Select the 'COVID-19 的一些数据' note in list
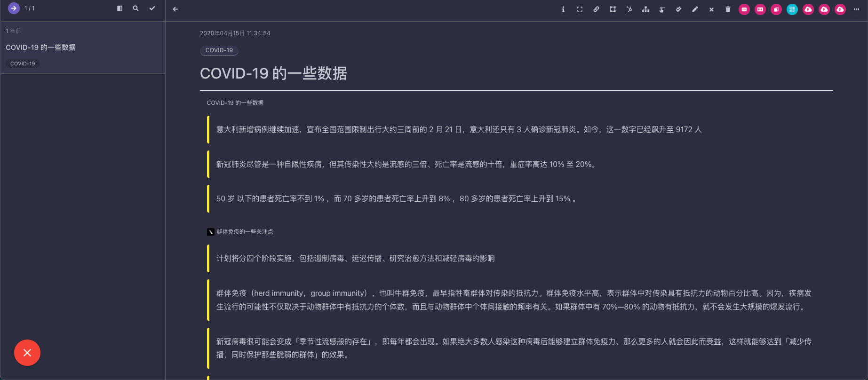This screenshot has height=380, width=868. coord(82,47)
